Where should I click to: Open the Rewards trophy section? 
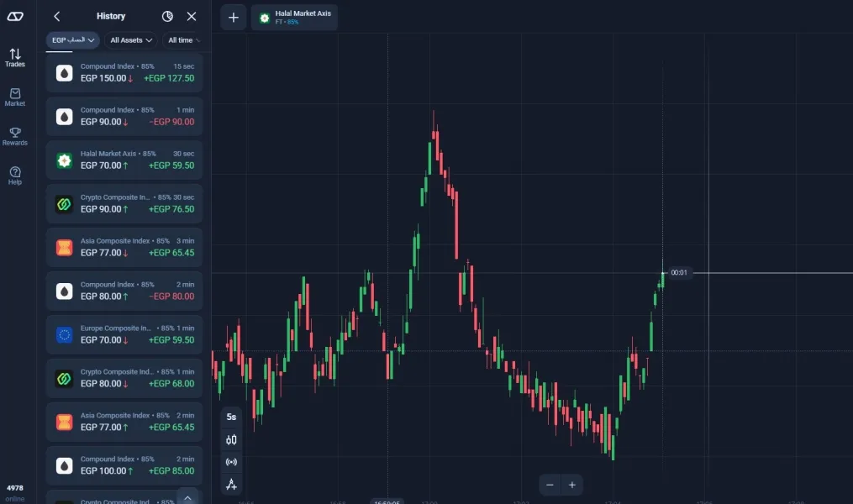pyautogui.click(x=14, y=136)
